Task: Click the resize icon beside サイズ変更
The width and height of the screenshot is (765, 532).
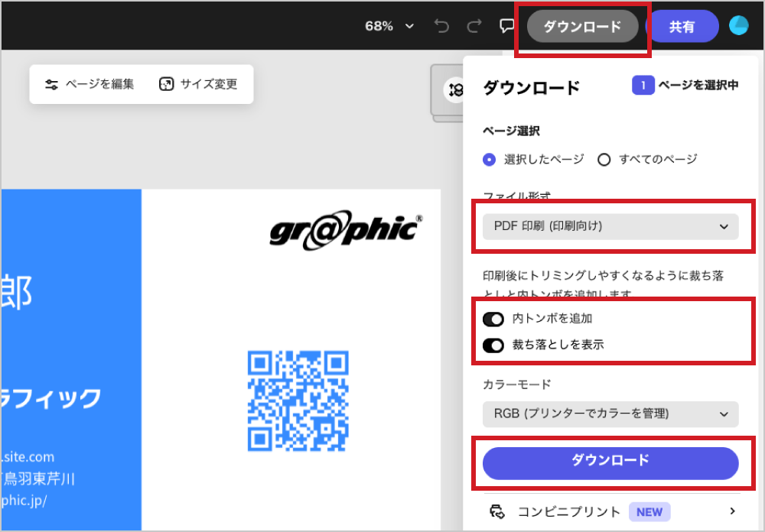Action: (167, 84)
